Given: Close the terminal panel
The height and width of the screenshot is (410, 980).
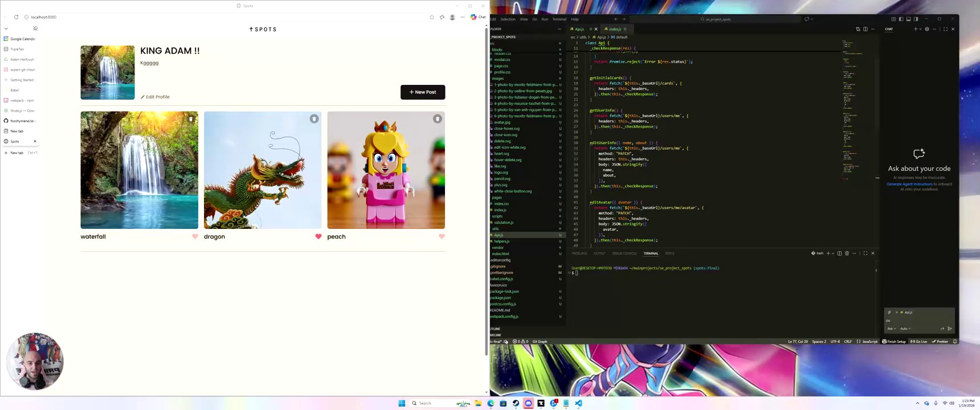Looking at the screenshot, I should click(x=872, y=253).
